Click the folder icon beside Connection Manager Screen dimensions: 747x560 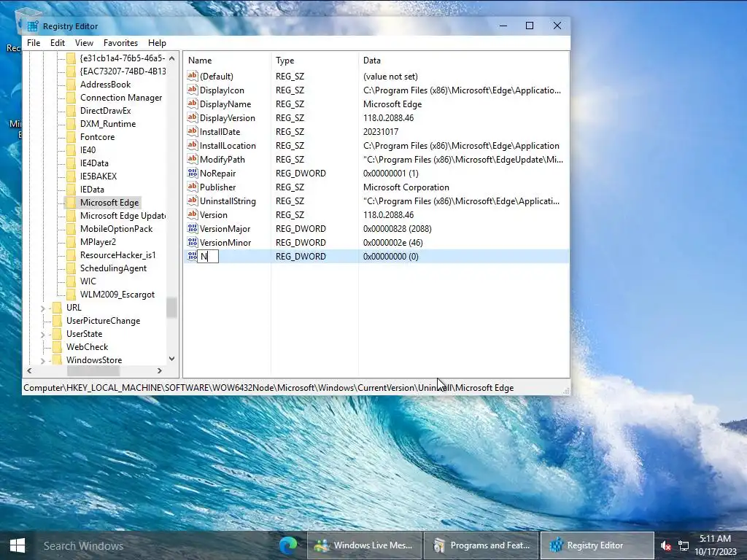(x=71, y=98)
